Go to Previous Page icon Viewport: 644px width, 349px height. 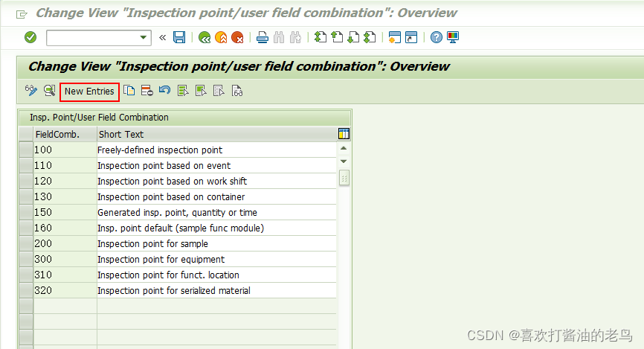pos(337,37)
